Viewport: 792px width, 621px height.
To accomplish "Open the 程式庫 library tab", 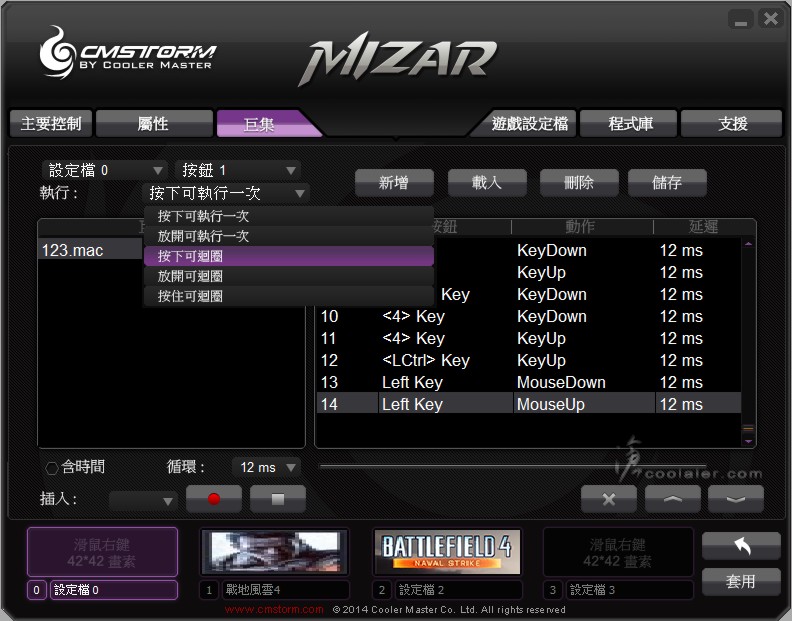I will (629, 123).
